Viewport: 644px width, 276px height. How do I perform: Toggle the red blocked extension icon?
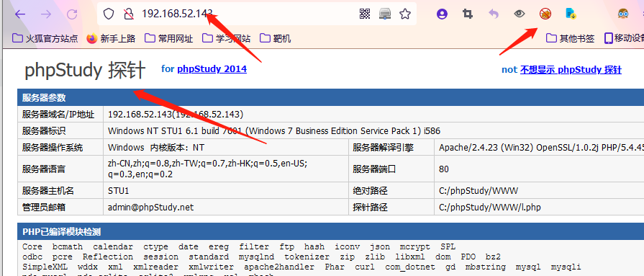pos(545,14)
